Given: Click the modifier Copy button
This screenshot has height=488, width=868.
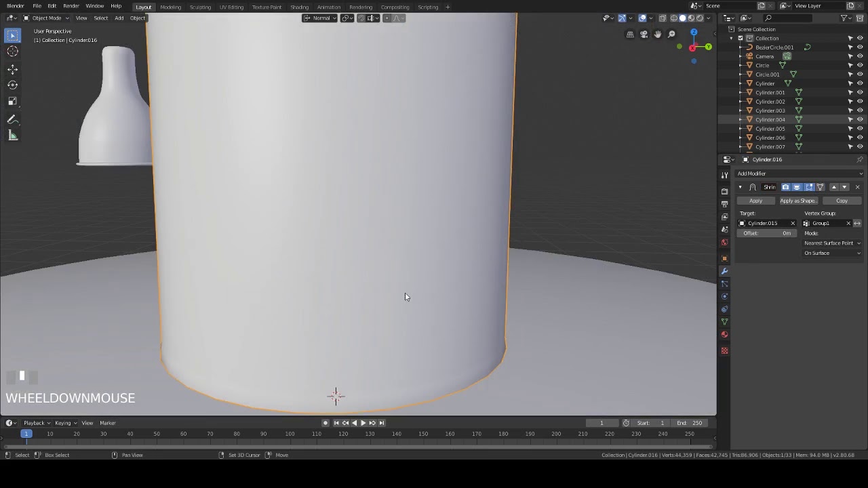Looking at the screenshot, I should click(842, 201).
